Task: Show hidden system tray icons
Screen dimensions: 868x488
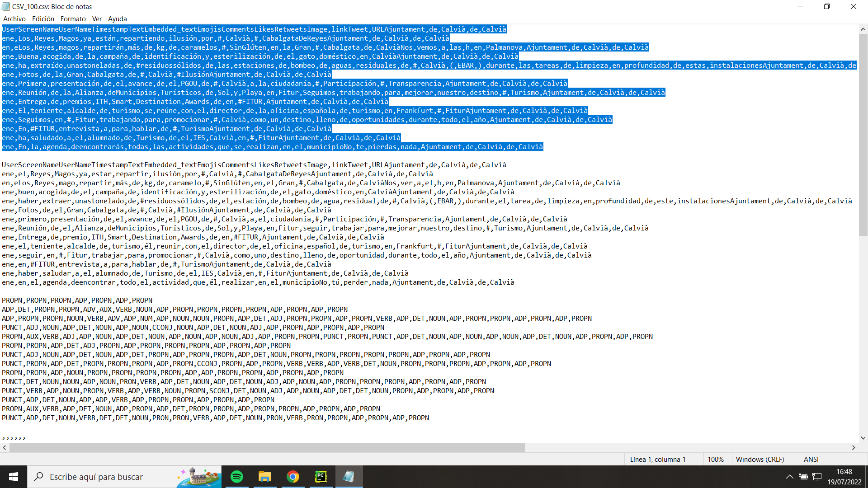Action: click(x=789, y=477)
